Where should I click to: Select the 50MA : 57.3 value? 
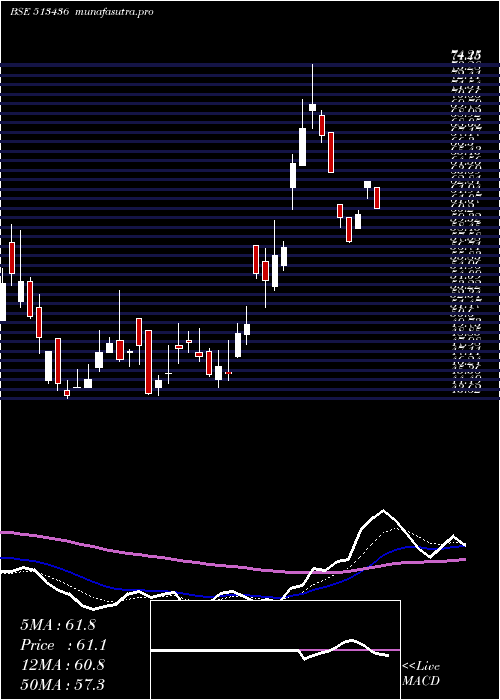(62, 684)
